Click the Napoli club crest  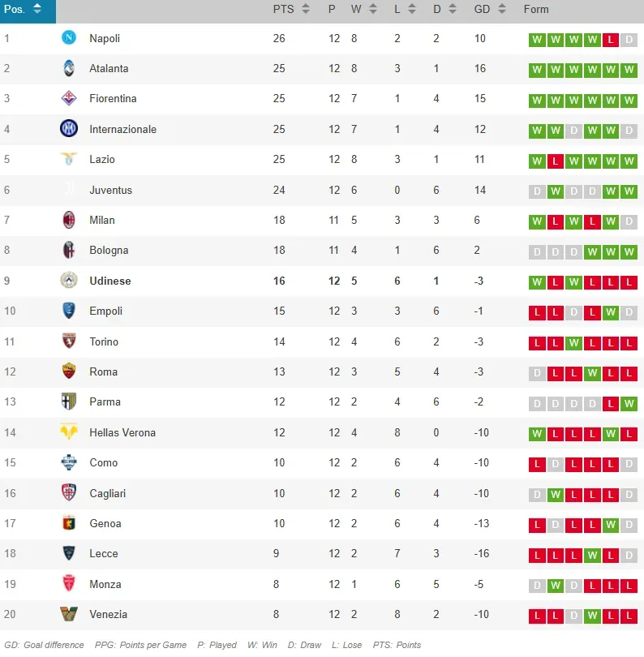pos(69,38)
